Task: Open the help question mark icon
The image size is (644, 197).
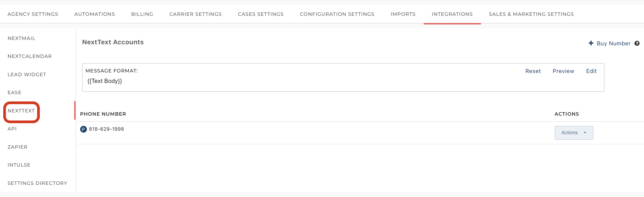Action: click(637, 43)
